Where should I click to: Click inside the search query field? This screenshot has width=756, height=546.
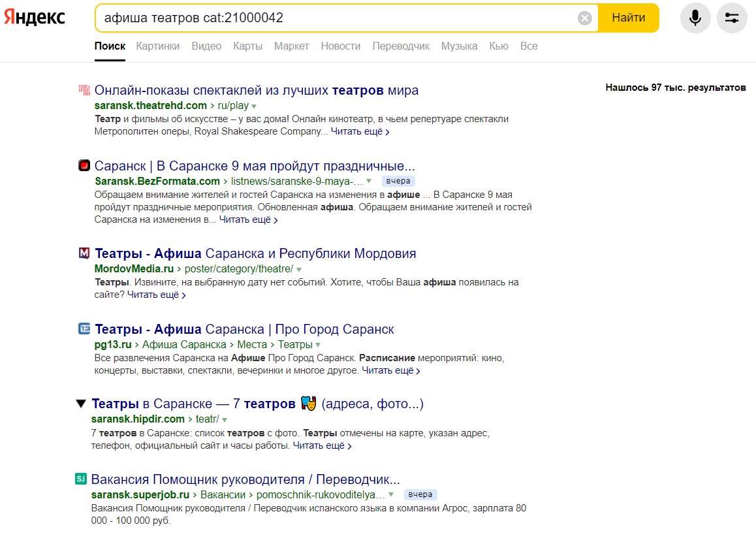coord(338,18)
